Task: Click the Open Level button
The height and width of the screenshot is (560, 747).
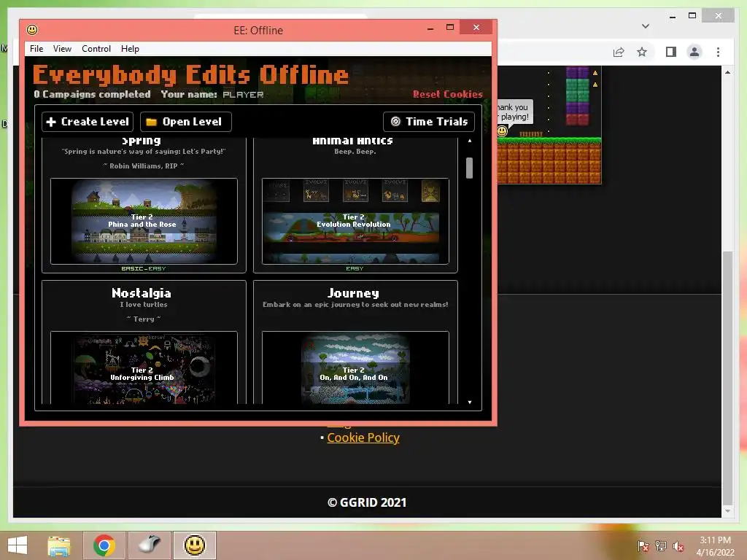Action: click(186, 122)
